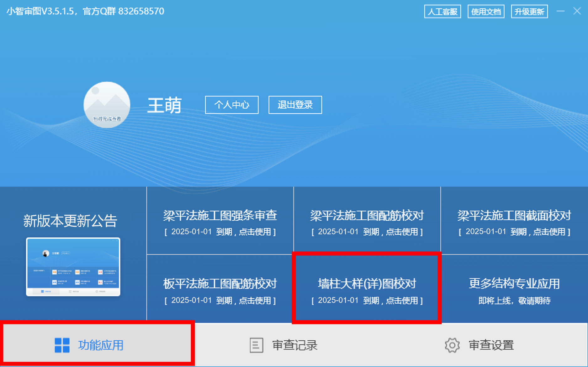Open the 使用文档 documentation
588x367 pixels.
click(x=486, y=12)
